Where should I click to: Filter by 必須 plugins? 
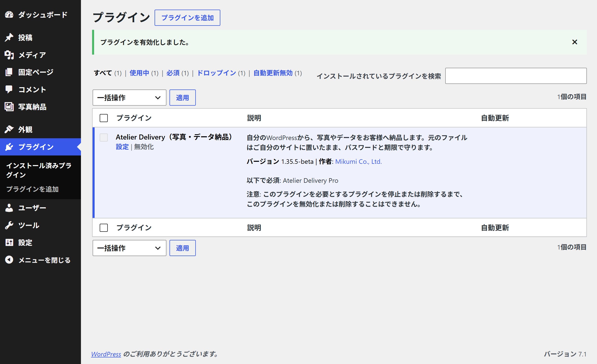pos(173,73)
